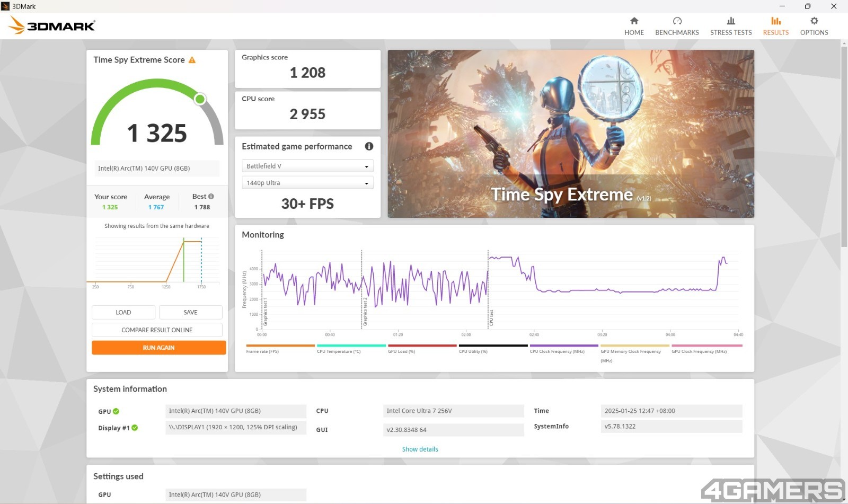The image size is (848, 504).
Task: Click the Time Spy Extreme banner image
Action: point(571,134)
